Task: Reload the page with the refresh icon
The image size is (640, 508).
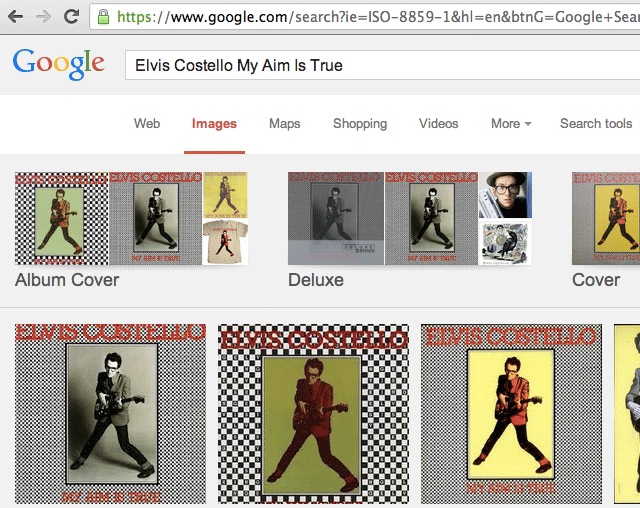Action: (72, 16)
